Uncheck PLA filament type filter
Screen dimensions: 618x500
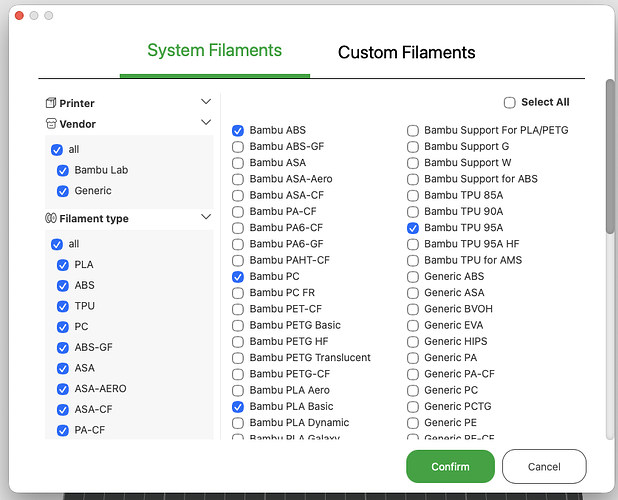[x=63, y=265]
